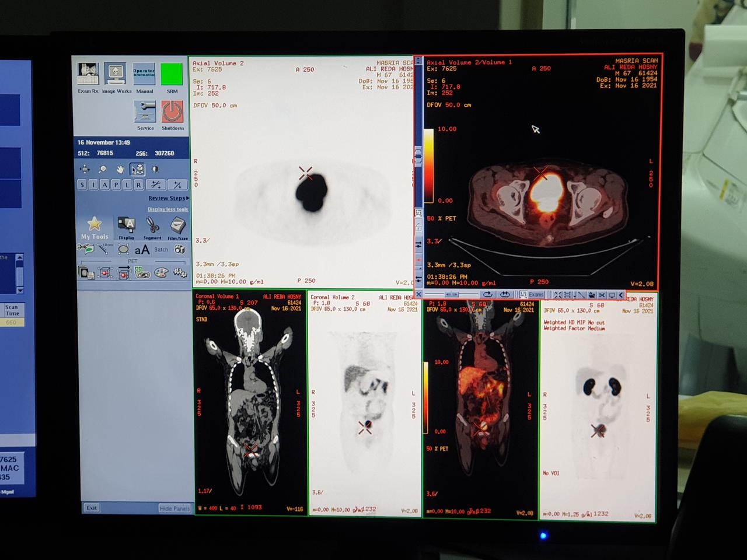This screenshot has width=747, height=560.
Task: Click the green SRM status icon
Action: (172, 74)
